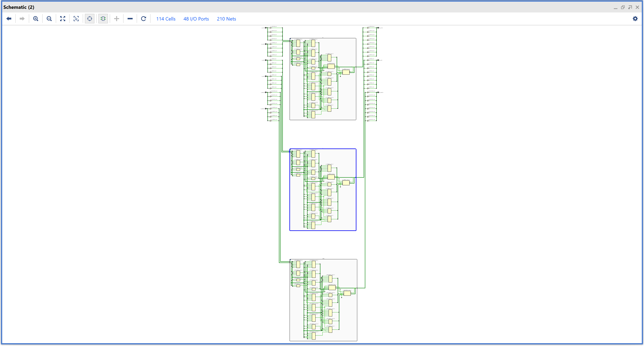
Task: Toggle auto-fit selection crosshair button
Action: [x=90, y=19]
